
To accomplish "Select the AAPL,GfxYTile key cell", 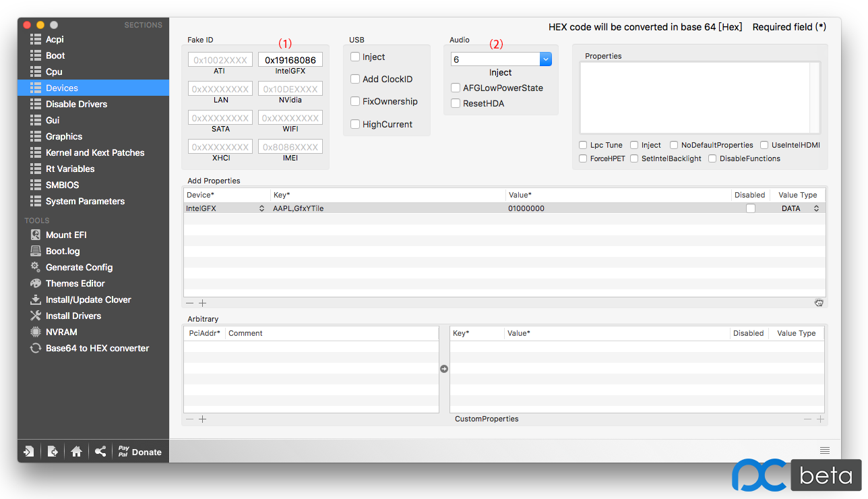I will tap(387, 208).
